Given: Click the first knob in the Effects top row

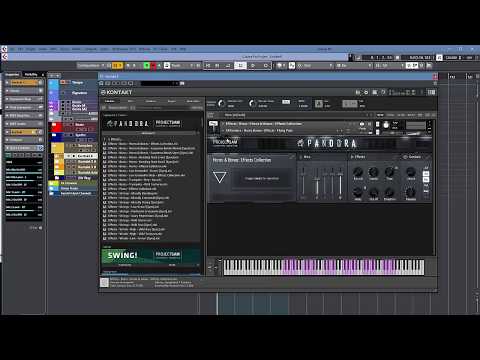Looking at the screenshot, I should [x=358, y=172].
